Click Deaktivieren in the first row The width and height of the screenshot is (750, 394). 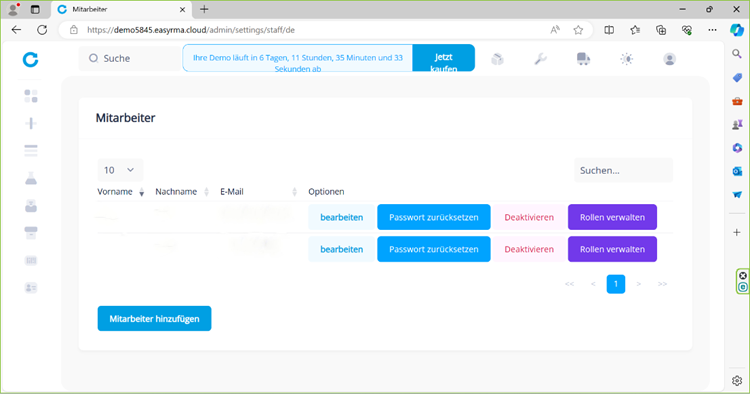529,217
